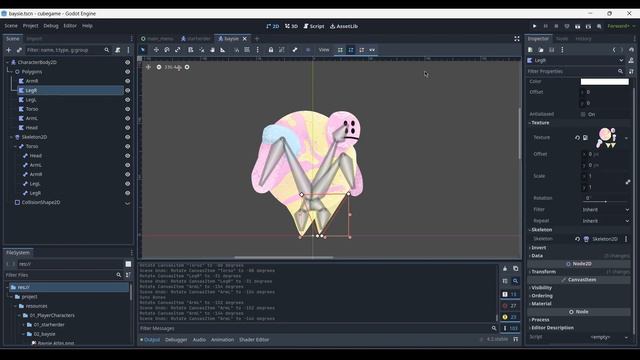Collapse the Torso bone tree node
This screenshot has height=360, width=640.
(16, 147)
